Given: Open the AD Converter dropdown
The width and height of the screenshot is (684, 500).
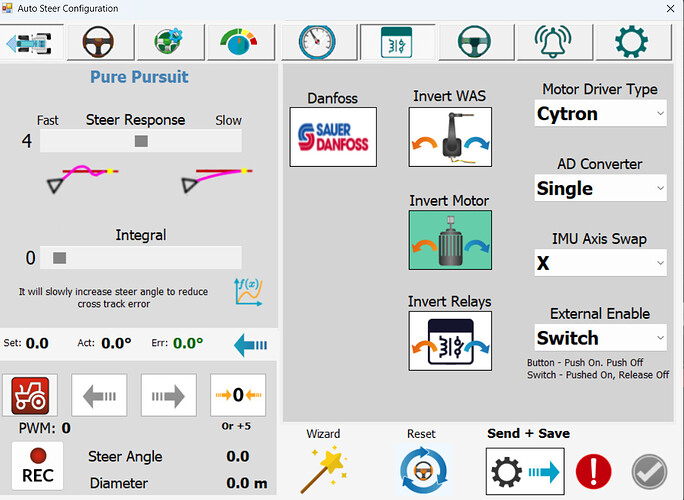Looking at the screenshot, I should tap(600, 188).
